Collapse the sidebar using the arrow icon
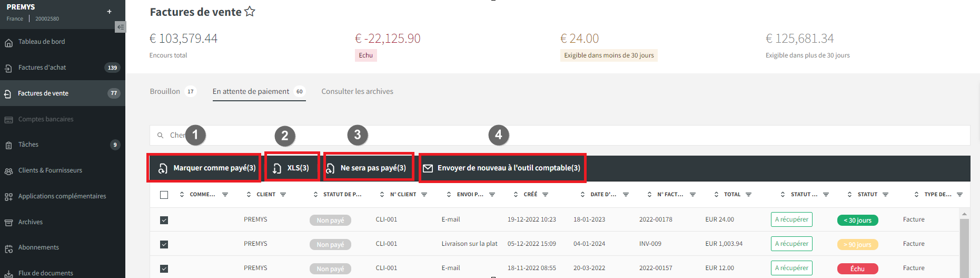Screen dimensions: 980x278 coord(121,27)
